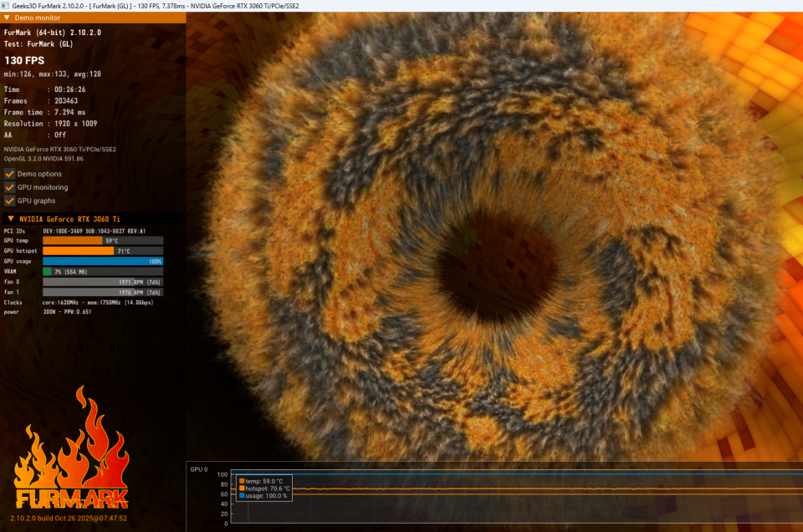Click the green VRAM usage indicator
This screenshot has width=803, height=532.
point(47,271)
